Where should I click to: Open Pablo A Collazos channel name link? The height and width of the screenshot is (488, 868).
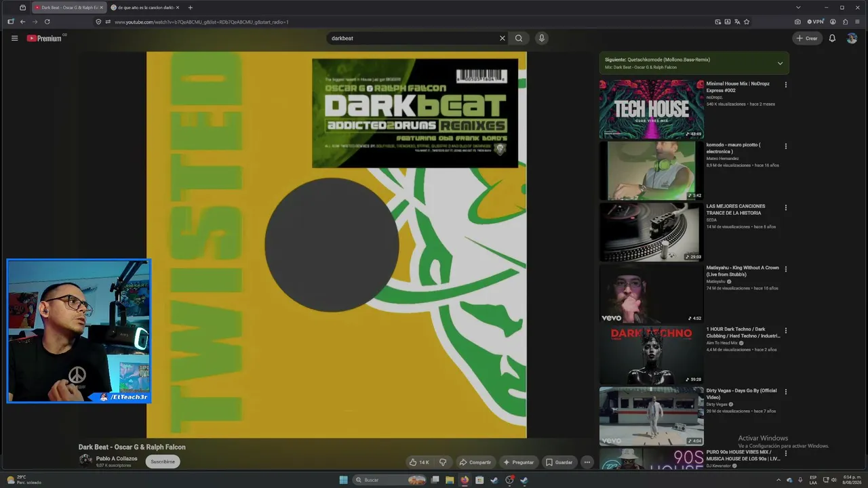point(117,458)
